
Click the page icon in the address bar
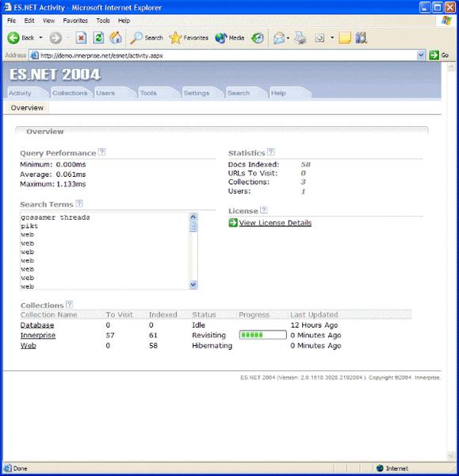click(x=35, y=56)
